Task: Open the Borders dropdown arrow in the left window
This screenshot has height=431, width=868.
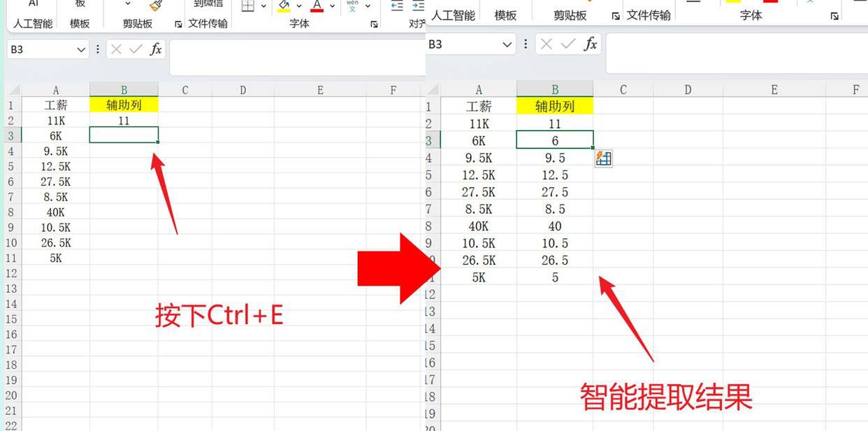Action: coord(263,6)
